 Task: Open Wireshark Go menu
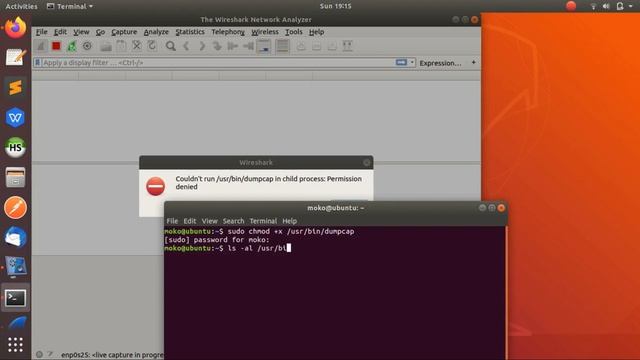tap(100, 32)
